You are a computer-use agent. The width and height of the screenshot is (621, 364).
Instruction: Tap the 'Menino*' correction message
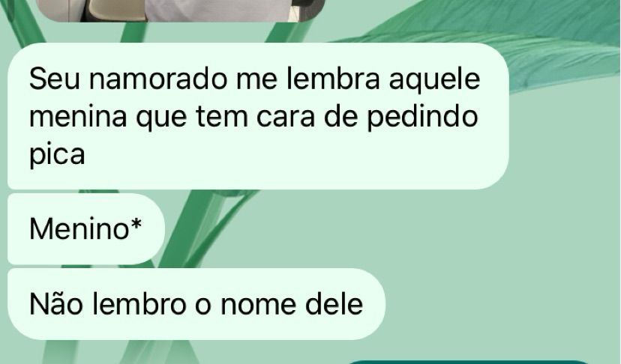click(x=86, y=228)
